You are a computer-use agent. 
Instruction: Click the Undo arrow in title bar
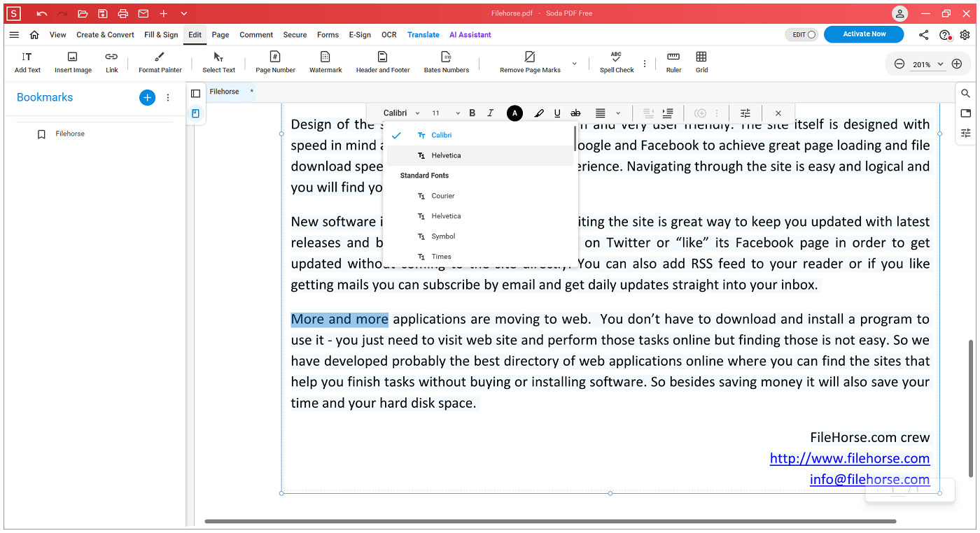[x=42, y=14]
